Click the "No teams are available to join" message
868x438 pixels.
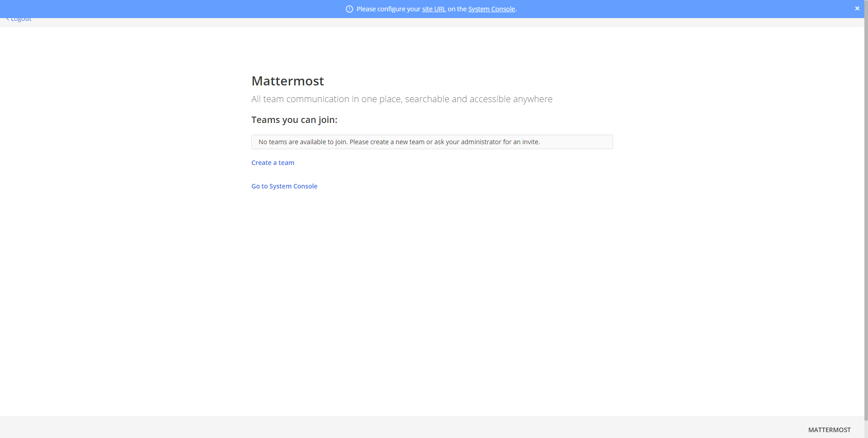[432, 142]
